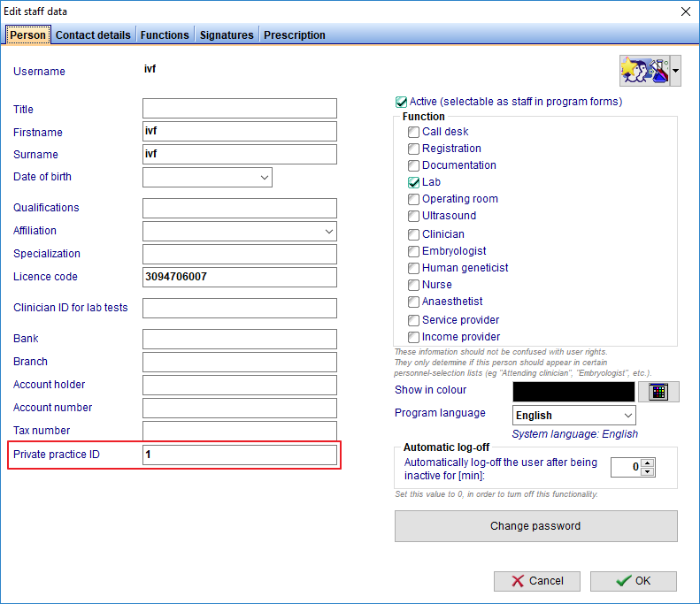The width and height of the screenshot is (700, 604).
Task: Open the staff role picture icon
Action: 644,71
